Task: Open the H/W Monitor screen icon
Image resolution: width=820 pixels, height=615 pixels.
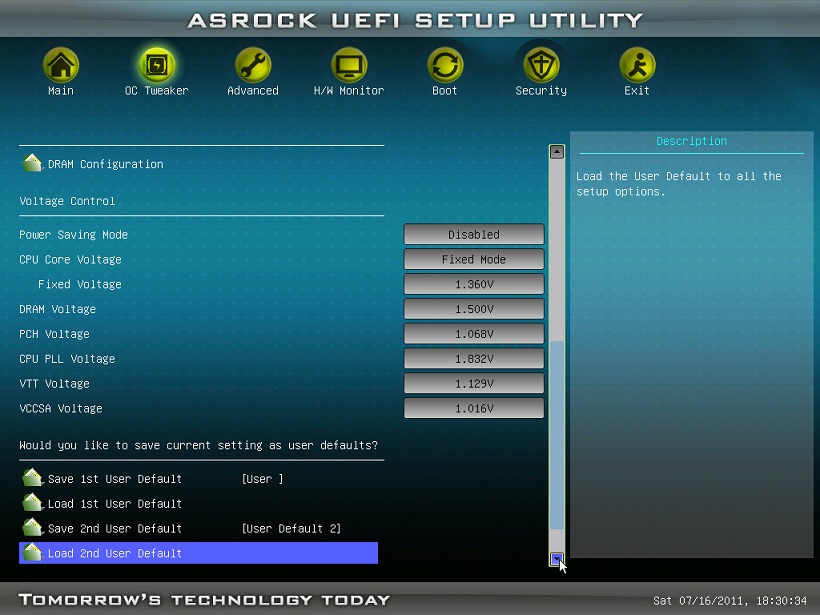Action: 349,65
